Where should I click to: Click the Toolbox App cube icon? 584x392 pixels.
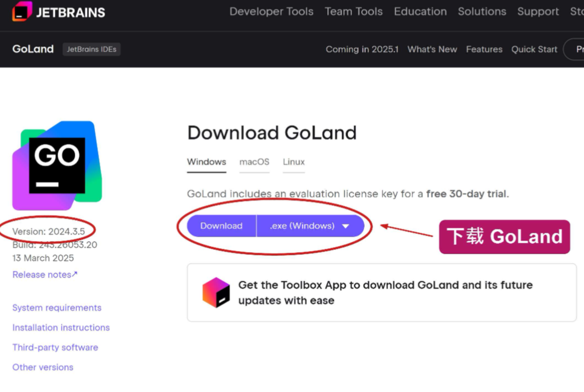click(x=216, y=292)
